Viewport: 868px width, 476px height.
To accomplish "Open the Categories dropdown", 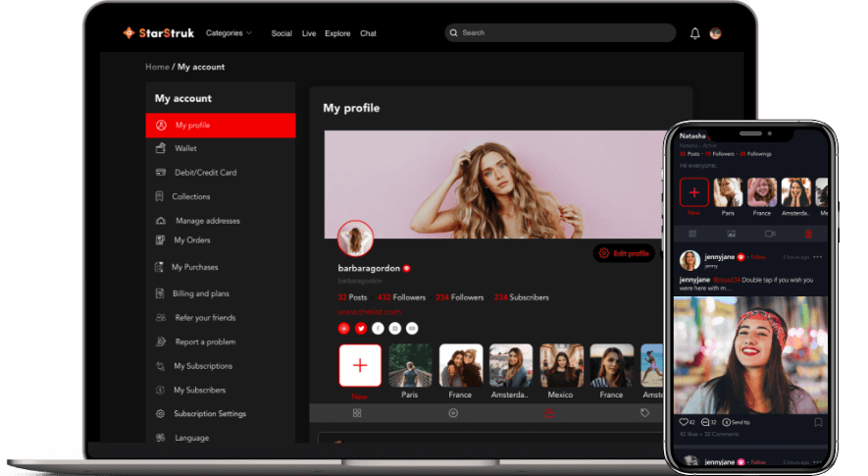I will click(229, 33).
